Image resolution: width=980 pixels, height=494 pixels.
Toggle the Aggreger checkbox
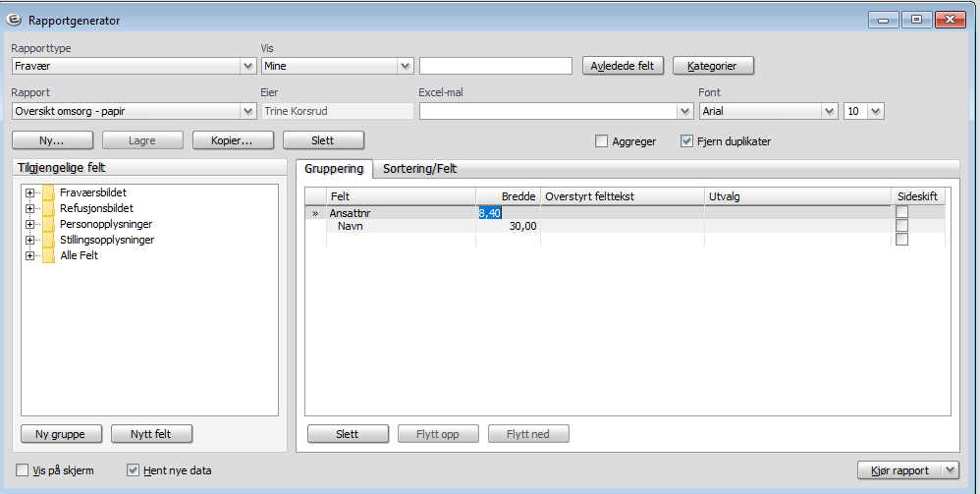[601, 141]
